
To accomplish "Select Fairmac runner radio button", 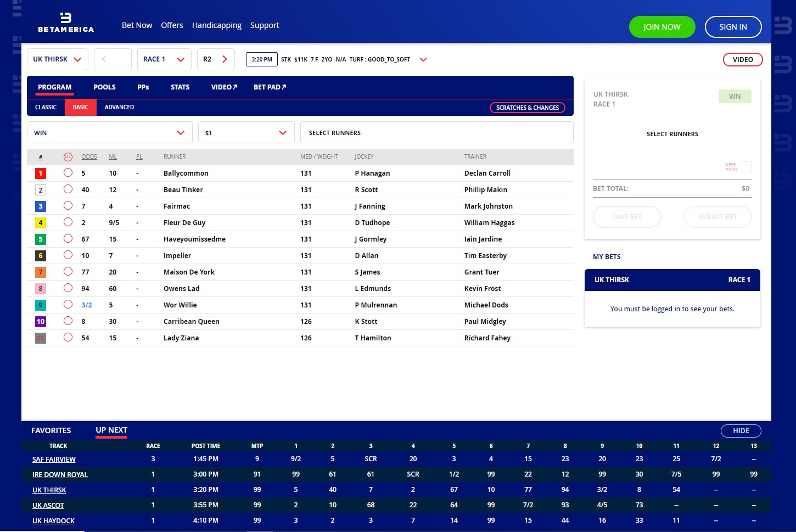I will [x=68, y=205].
